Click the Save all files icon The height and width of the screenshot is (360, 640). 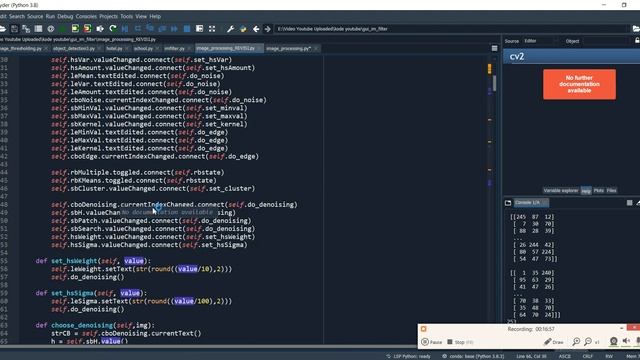coord(26,29)
